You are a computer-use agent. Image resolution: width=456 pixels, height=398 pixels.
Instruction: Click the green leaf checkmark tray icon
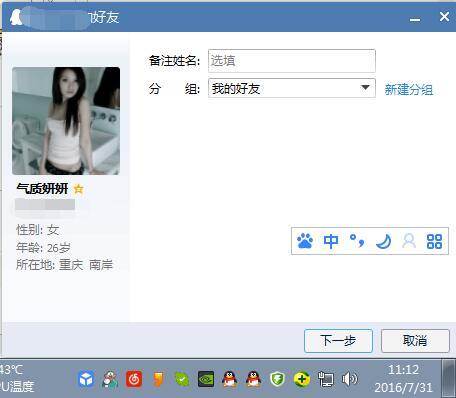182,379
